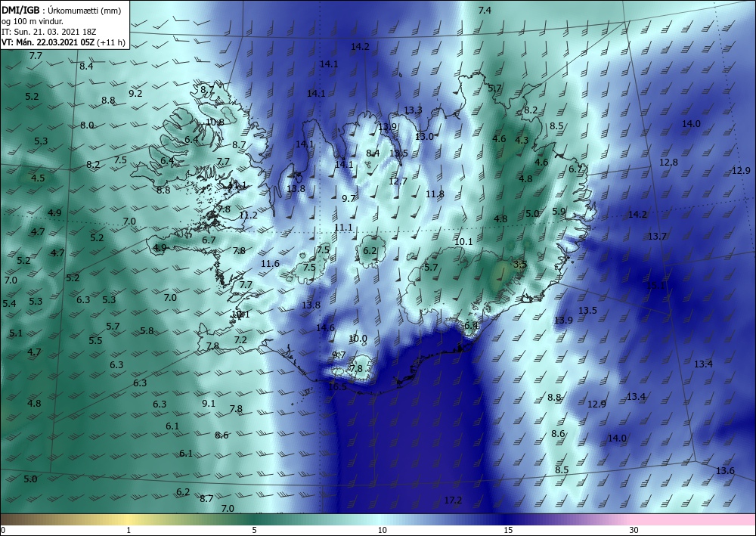Image resolution: width=756 pixels, height=536 pixels.
Task: Click the 14.2 value near the top
Action: coord(360,47)
